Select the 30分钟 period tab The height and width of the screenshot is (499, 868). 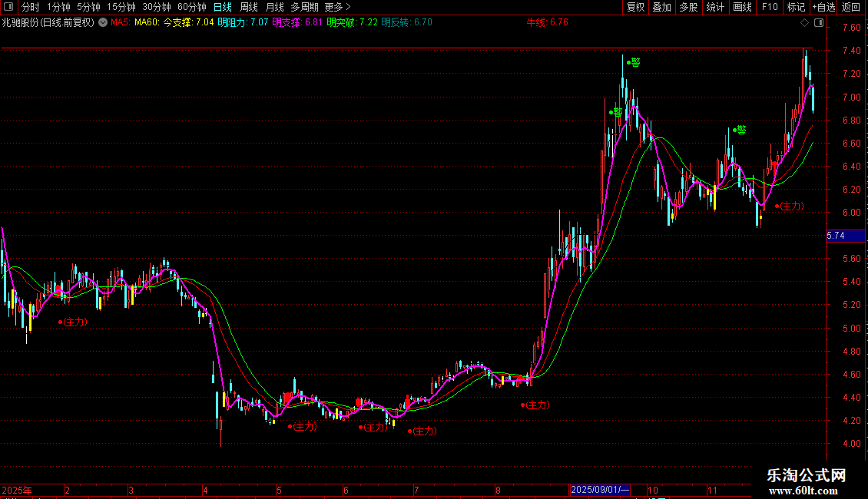point(156,7)
